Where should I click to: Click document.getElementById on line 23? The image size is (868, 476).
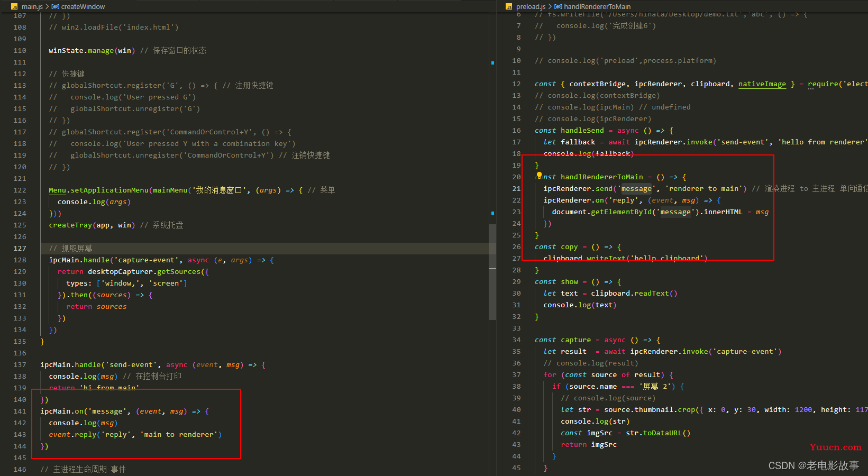coord(602,212)
